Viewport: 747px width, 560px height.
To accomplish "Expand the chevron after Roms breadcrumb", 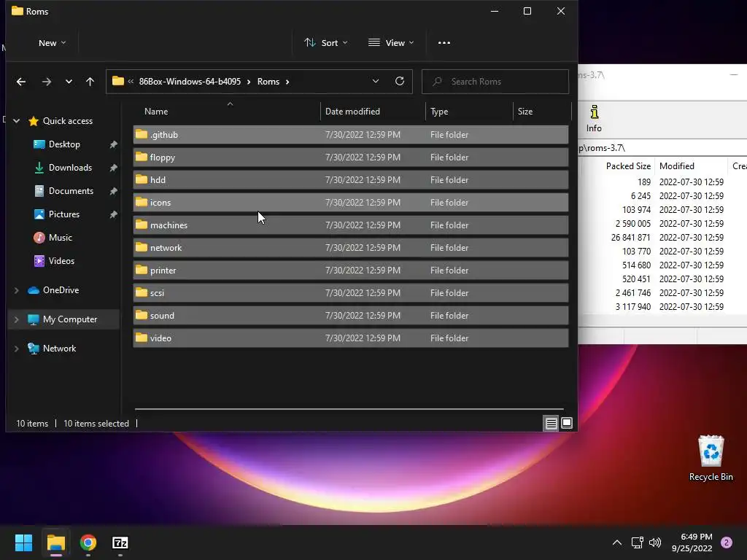I will pyautogui.click(x=287, y=82).
